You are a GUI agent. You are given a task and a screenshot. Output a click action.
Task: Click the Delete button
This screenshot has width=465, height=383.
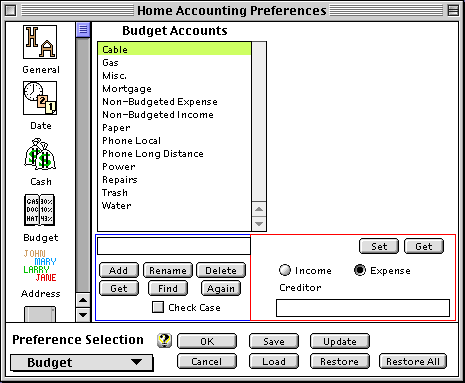(x=221, y=270)
